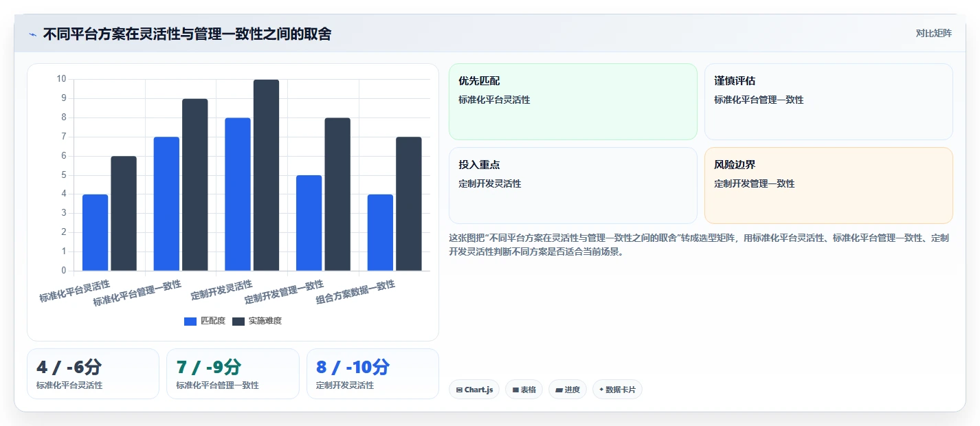Click the blue 匹配度 bar for 组合方案数据一致性
Viewport: 980px width, 426px height.
point(380,232)
